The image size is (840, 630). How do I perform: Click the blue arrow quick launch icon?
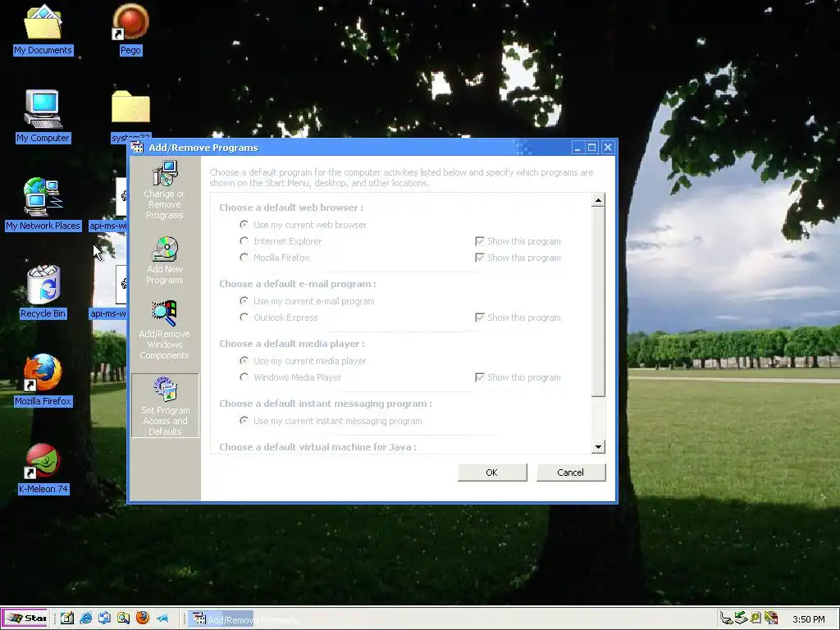[x=162, y=618]
